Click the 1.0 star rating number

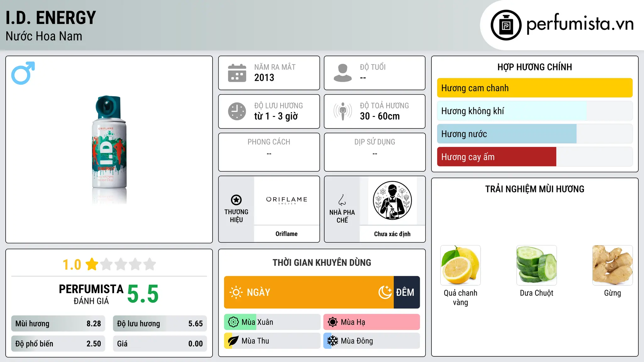[72, 265]
